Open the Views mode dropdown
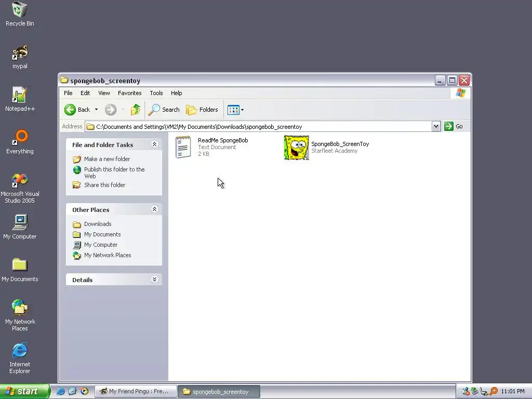 coord(235,110)
